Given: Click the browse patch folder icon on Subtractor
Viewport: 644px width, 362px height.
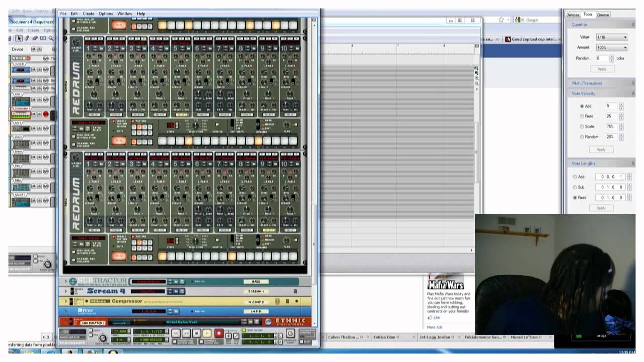Looking at the screenshot, I should click(176, 282).
